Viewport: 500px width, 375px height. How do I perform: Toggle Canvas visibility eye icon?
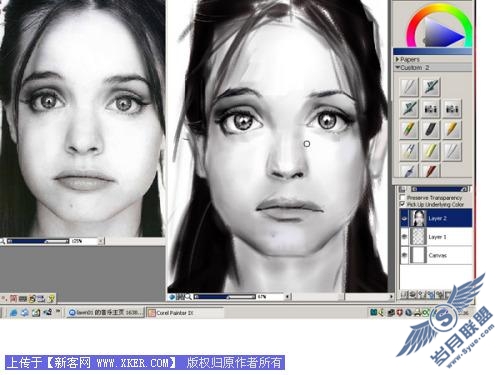tap(404, 255)
